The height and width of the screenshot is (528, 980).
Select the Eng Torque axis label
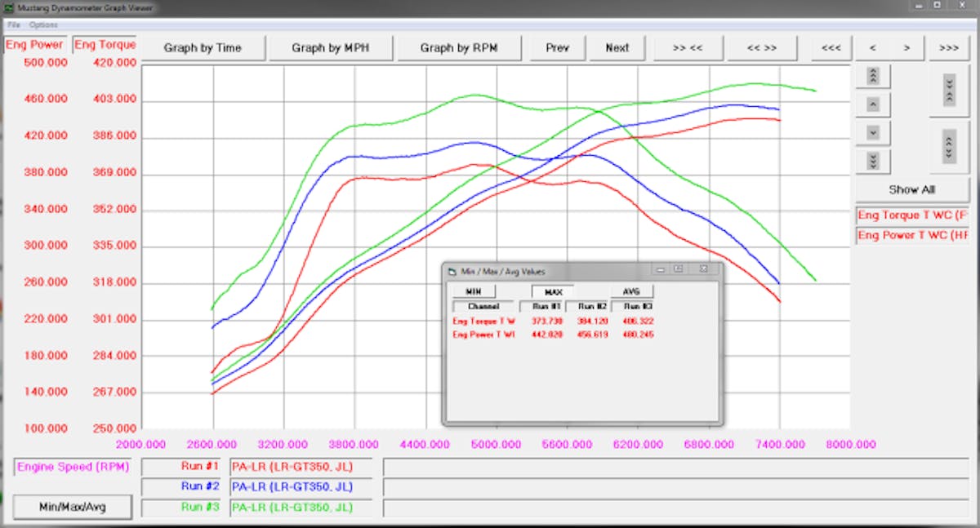tap(105, 45)
